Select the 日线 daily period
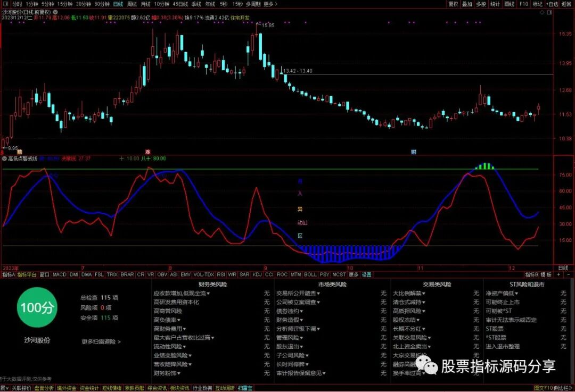This screenshot has width=575, height=392. (118, 4)
